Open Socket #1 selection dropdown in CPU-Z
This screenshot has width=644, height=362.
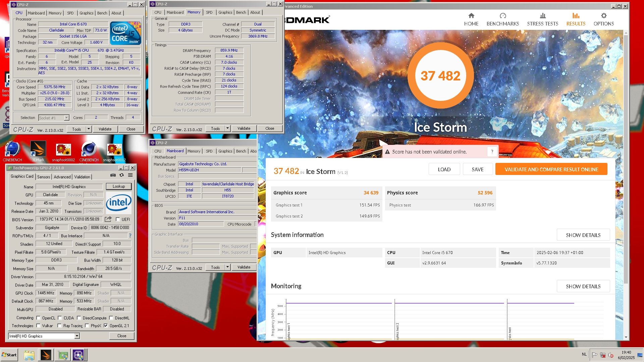pyautogui.click(x=66, y=118)
